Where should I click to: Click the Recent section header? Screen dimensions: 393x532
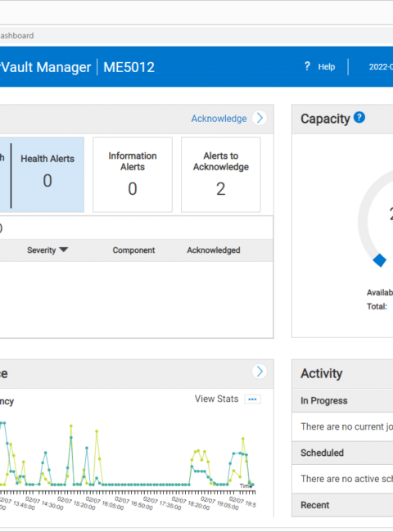click(x=342, y=505)
